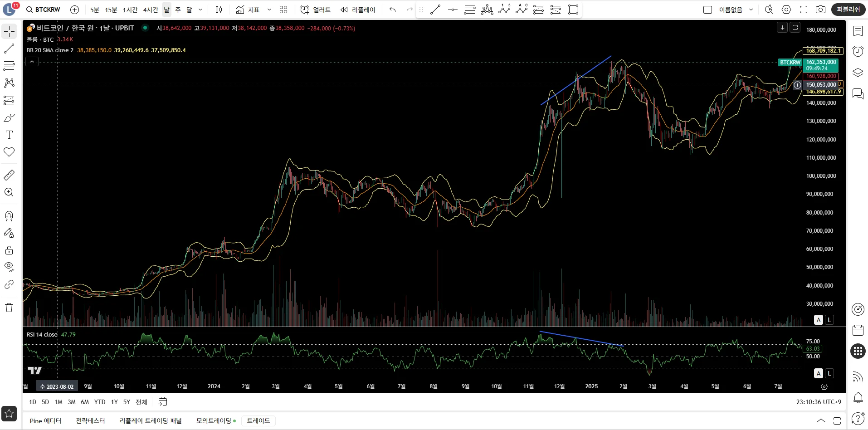Create an 얼러트 alert
Image resolution: width=868 pixels, height=430 pixels.
coord(316,10)
